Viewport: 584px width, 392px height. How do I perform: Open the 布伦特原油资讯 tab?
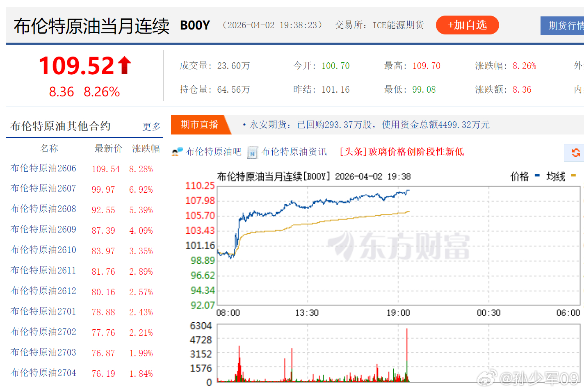coord(294,151)
